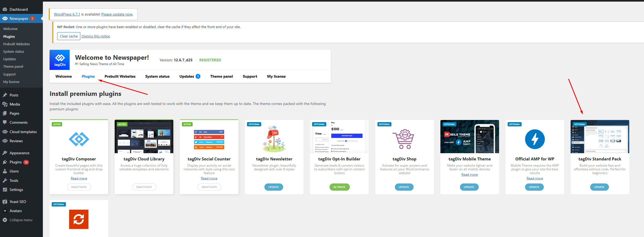Open Users via the person icon
The height and width of the screenshot is (237, 644).
(5, 171)
